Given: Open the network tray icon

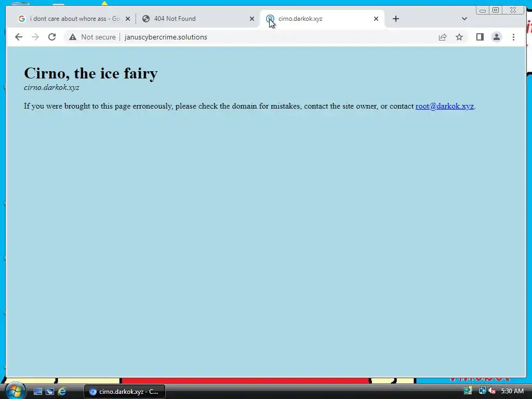Looking at the screenshot, I should pyautogui.click(x=482, y=391).
